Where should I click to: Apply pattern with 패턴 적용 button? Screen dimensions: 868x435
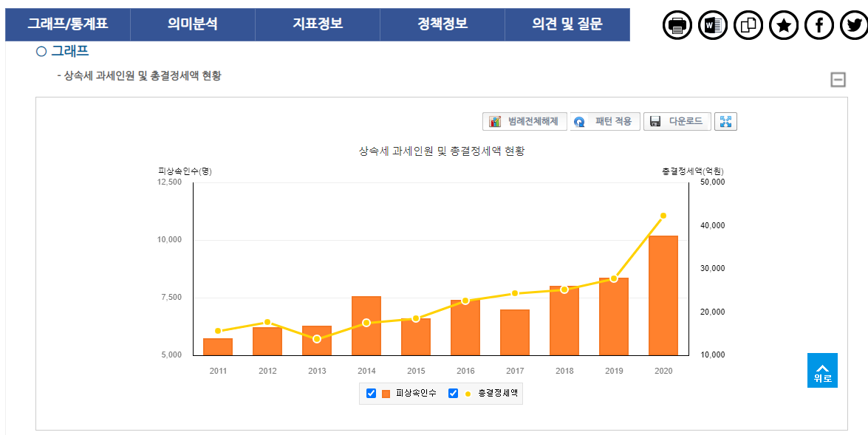click(605, 121)
